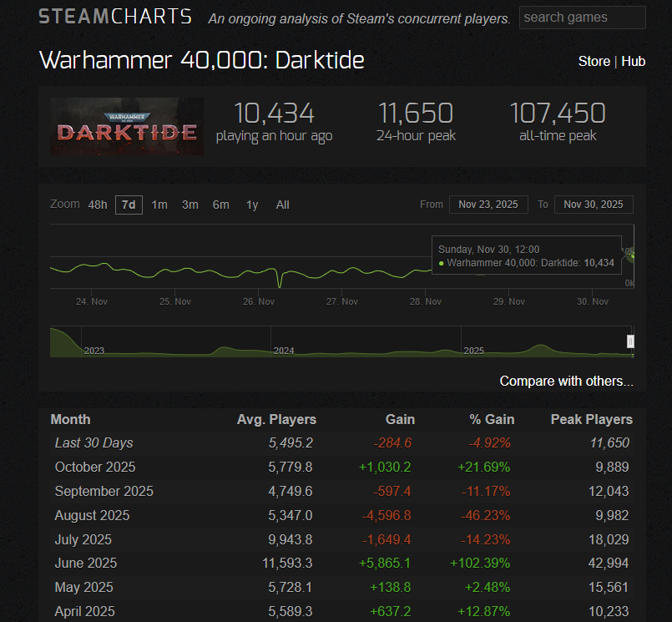672x622 pixels.
Task: Expand Compare with others
Action: [x=566, y=381]
